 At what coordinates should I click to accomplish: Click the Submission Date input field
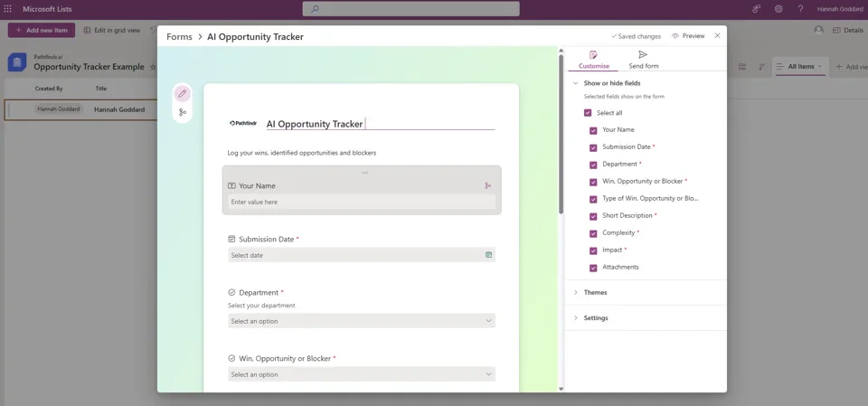click(362, 255)
